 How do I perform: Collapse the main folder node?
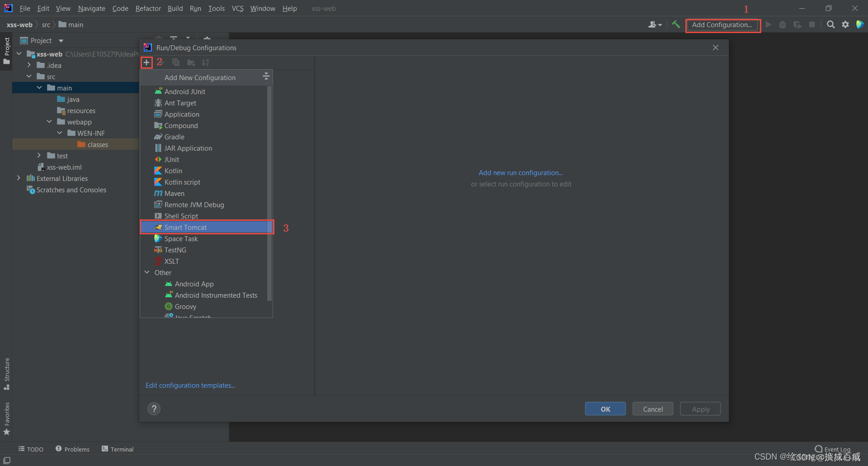click(39, 88)
